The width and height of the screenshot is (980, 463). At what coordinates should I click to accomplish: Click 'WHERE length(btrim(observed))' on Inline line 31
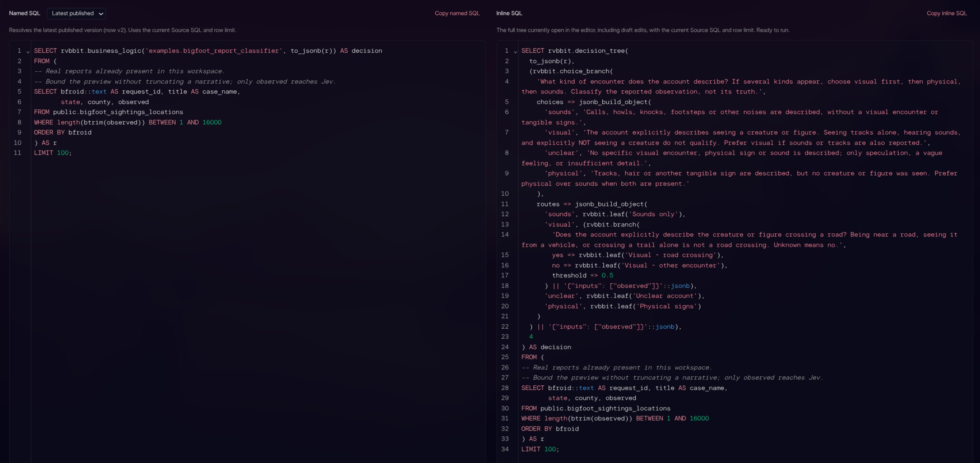point(577,418)
